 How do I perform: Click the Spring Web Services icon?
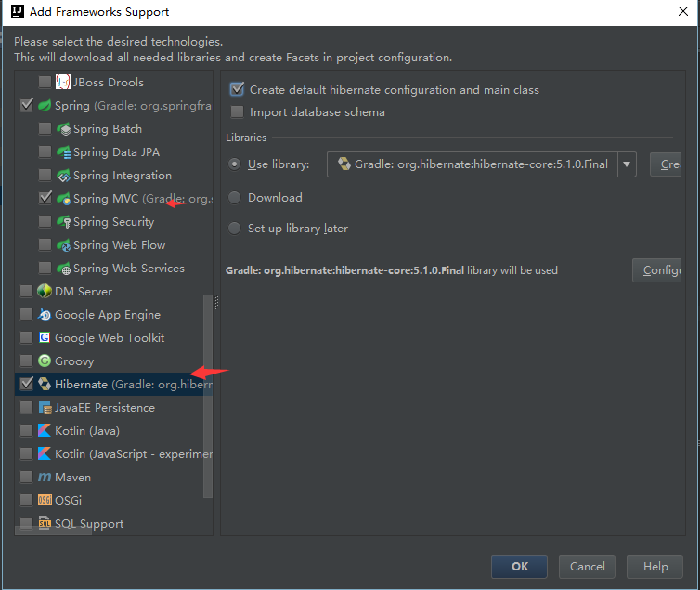coord(63,269)
